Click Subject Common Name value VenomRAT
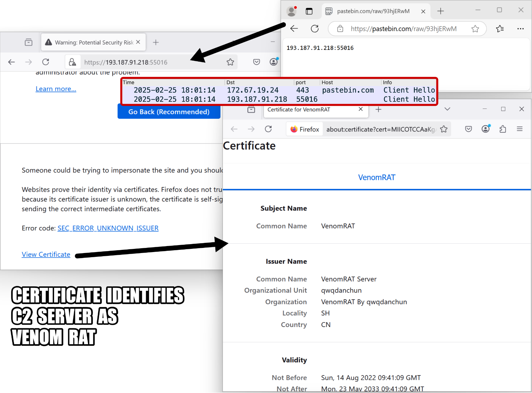Image resolution: width=532 pixels, height=393 pixels. (338, 226)
